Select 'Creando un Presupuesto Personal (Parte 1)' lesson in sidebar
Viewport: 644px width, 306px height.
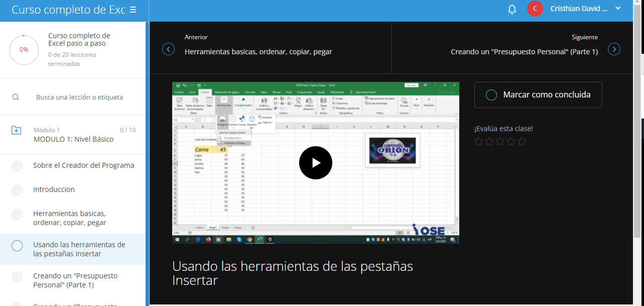75,280
